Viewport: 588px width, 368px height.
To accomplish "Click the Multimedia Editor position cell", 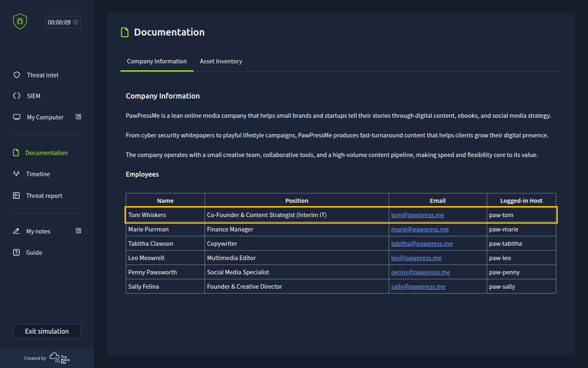I will [x=297, y=258].
